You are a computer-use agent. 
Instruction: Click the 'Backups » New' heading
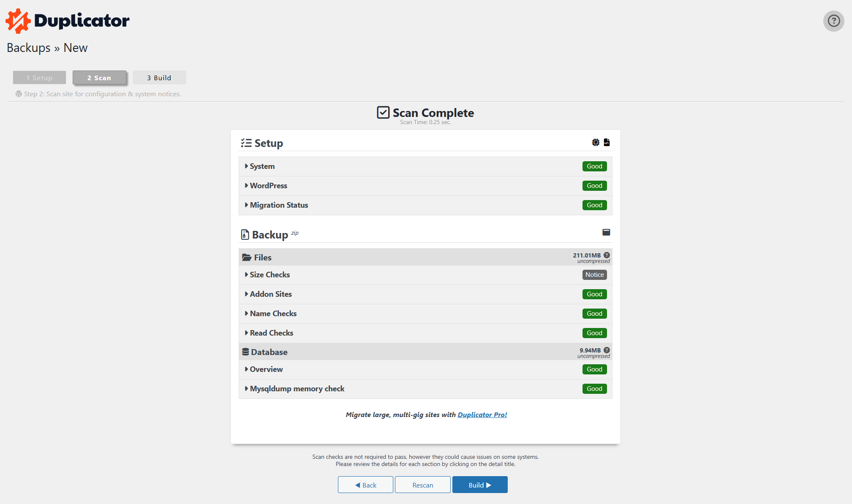47,48
